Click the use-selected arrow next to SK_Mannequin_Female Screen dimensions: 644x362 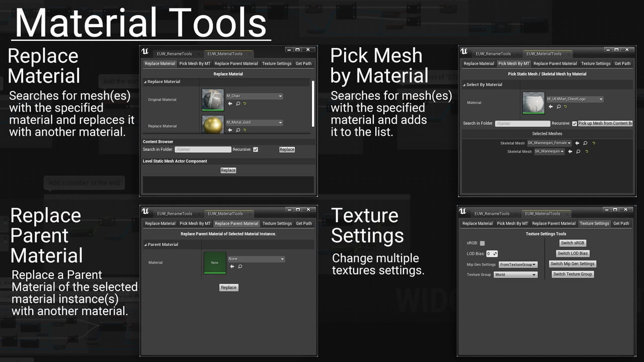(570, 143)
